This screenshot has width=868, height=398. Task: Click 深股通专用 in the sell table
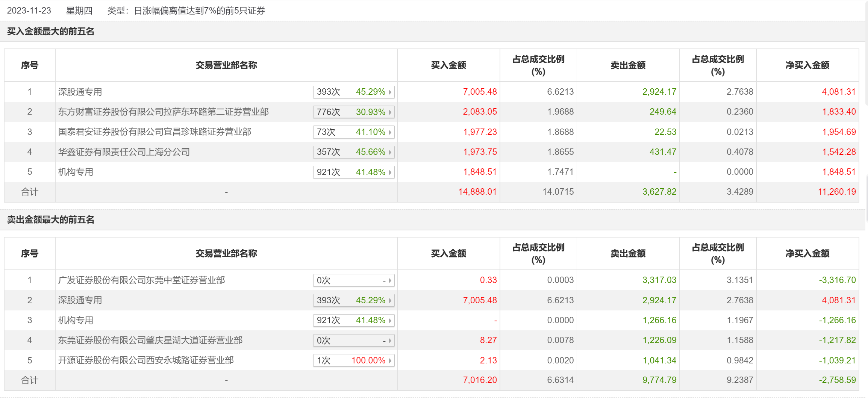tap(80, 300)
